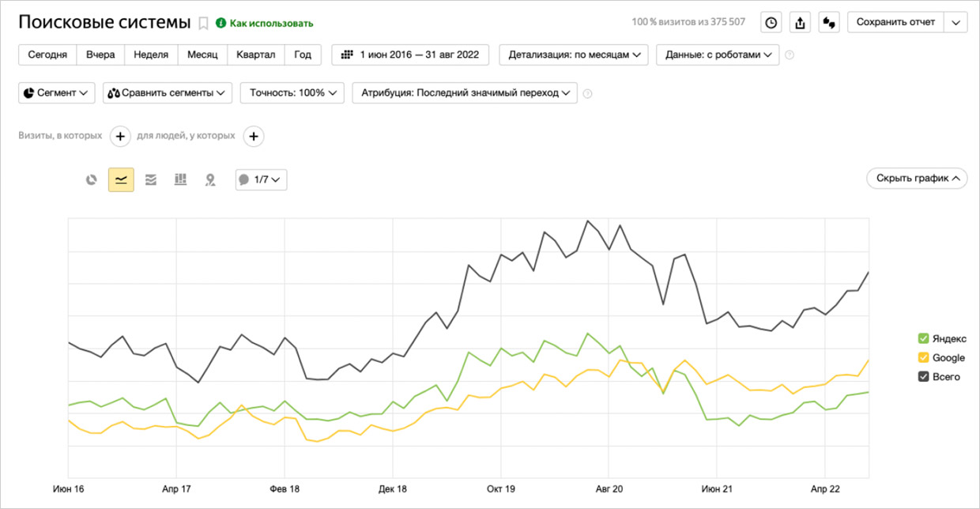
Task: Open the Детализация: по месяцам dropdown
Action: coord(574,55)
